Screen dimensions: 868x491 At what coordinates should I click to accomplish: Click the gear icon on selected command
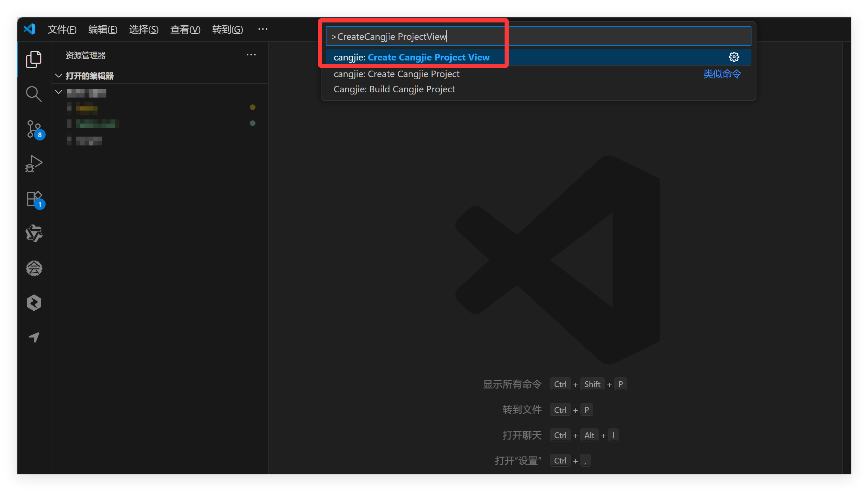click(734, 57)
